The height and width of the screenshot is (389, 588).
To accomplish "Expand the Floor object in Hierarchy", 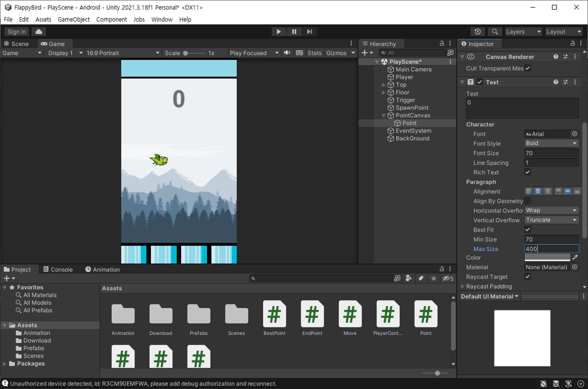I will click(383, 92).
